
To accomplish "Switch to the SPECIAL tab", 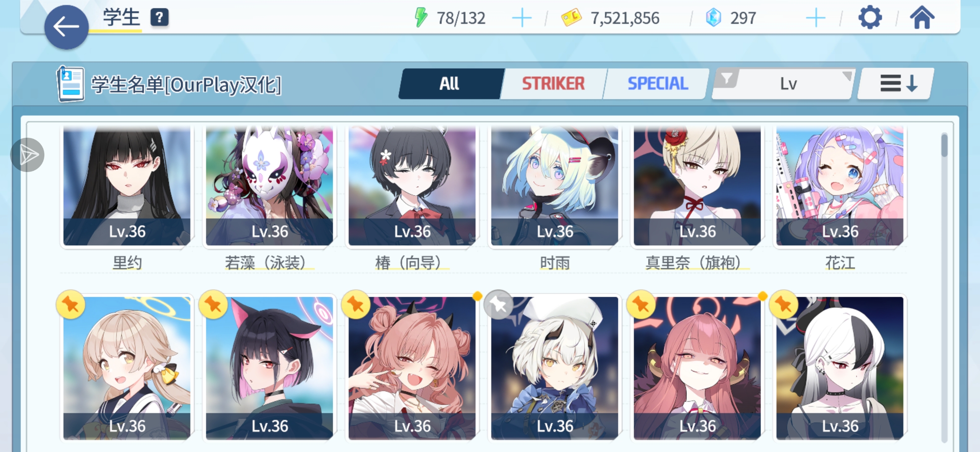I will pyautogui.click(x=658, y=84).
